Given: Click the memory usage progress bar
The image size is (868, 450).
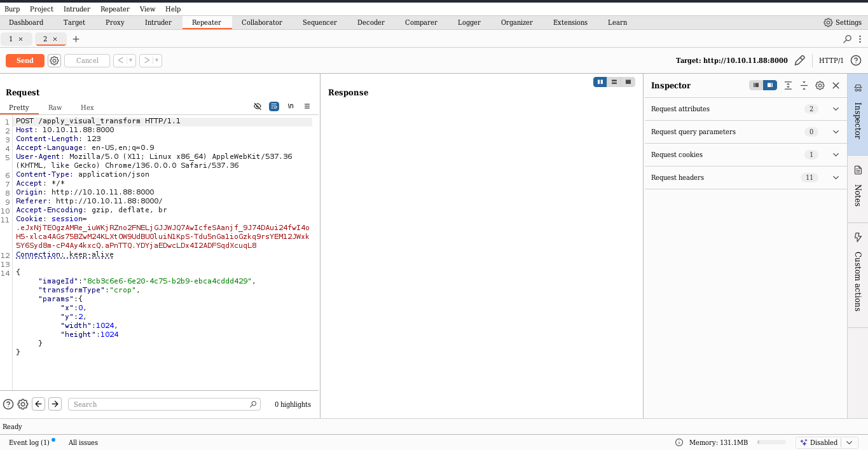Looking at the screenshot, I should tap(771, 442).
